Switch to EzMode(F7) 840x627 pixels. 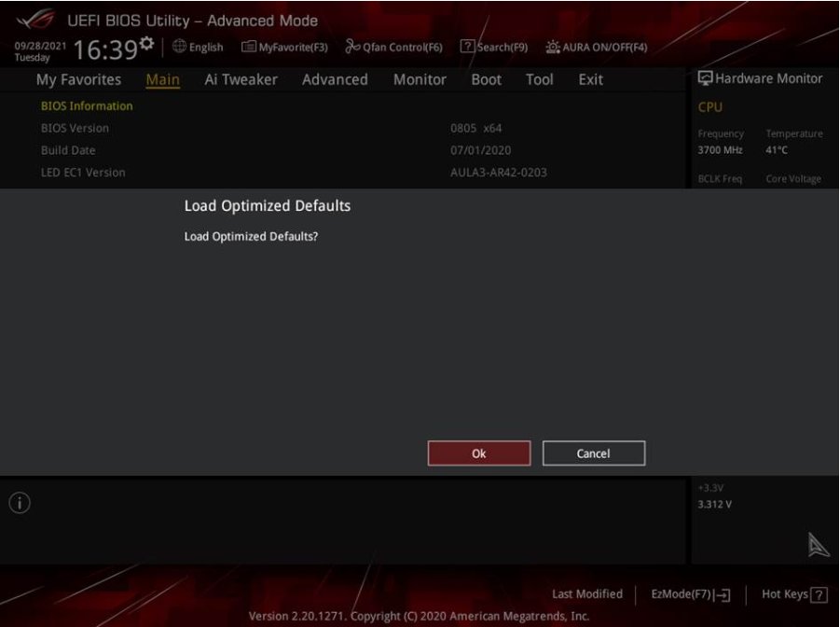click(x=691, y=594)
